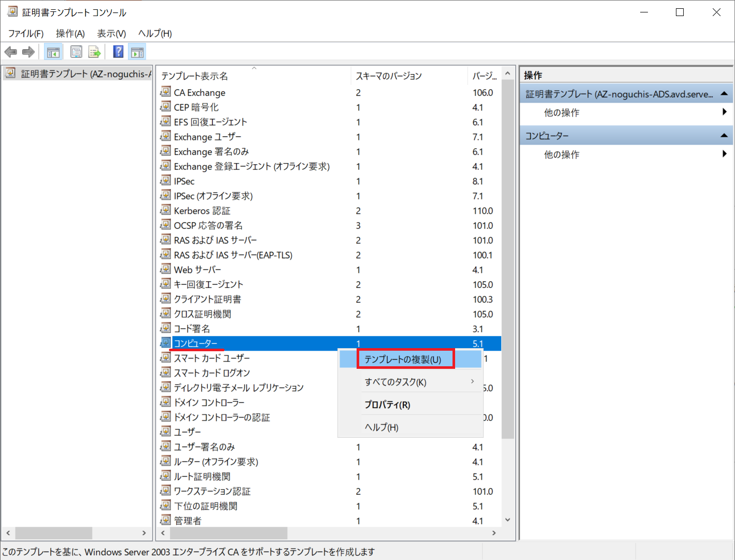
Task: Sort by テンプレート表示名 column header
Action: [254, 76]
